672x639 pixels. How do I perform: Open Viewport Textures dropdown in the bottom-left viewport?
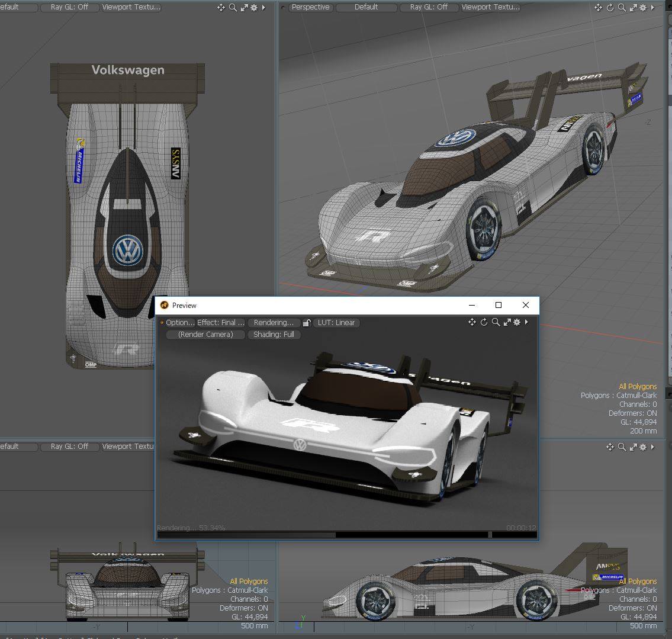[128, 447]
